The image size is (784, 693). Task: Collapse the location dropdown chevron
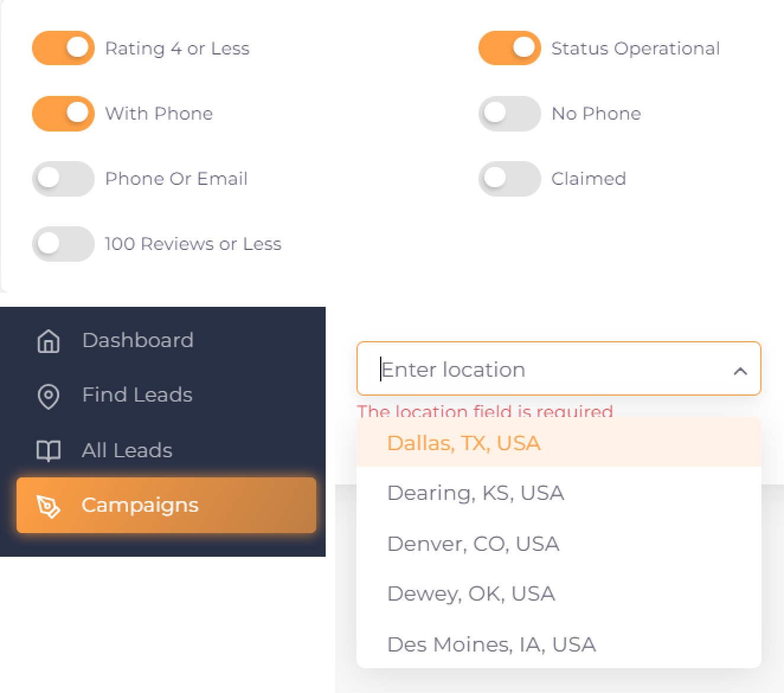click(x=740, y=371)
